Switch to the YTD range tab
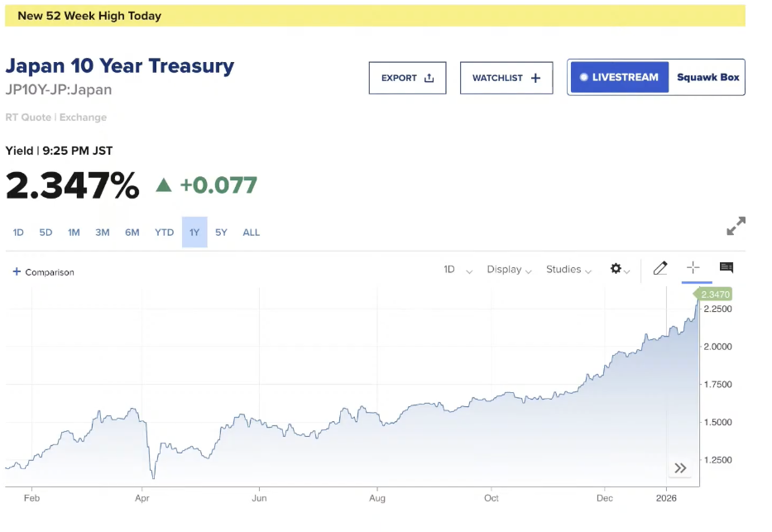Image resolution: width=772 pixels, height=532 pixels. [x=164, y=232]
